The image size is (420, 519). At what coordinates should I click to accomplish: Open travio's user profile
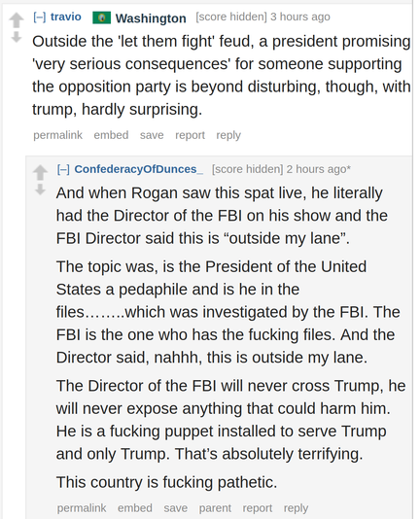coord(65,17)
